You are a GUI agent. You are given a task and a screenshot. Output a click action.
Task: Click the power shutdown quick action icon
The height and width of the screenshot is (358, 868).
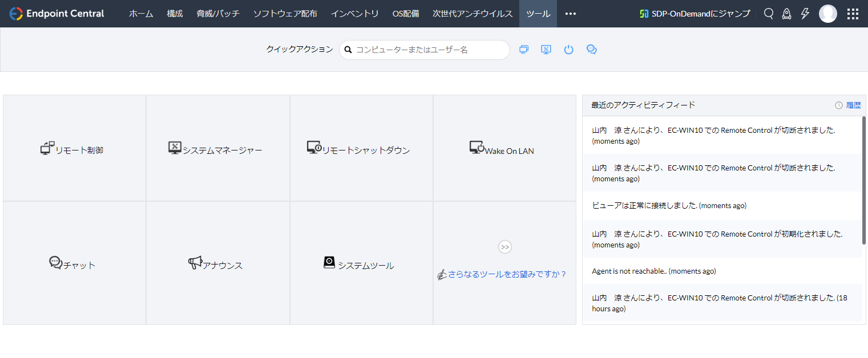(x=568, y=50)
